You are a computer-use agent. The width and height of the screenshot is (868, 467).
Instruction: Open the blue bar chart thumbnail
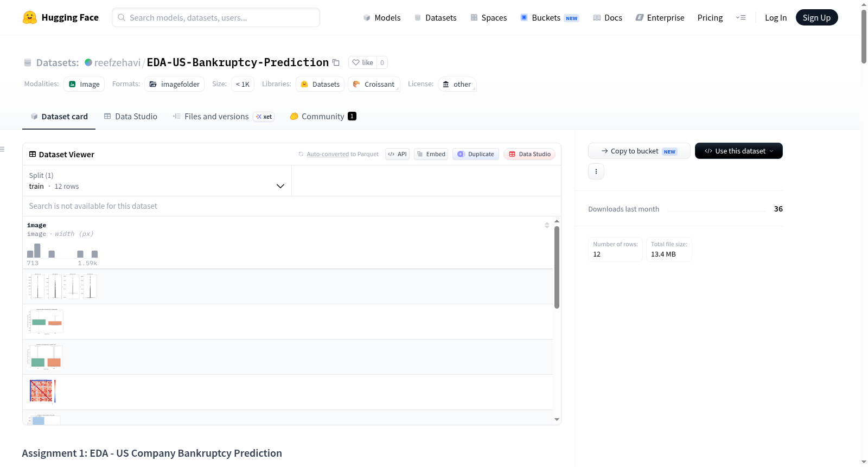point(44,419)
